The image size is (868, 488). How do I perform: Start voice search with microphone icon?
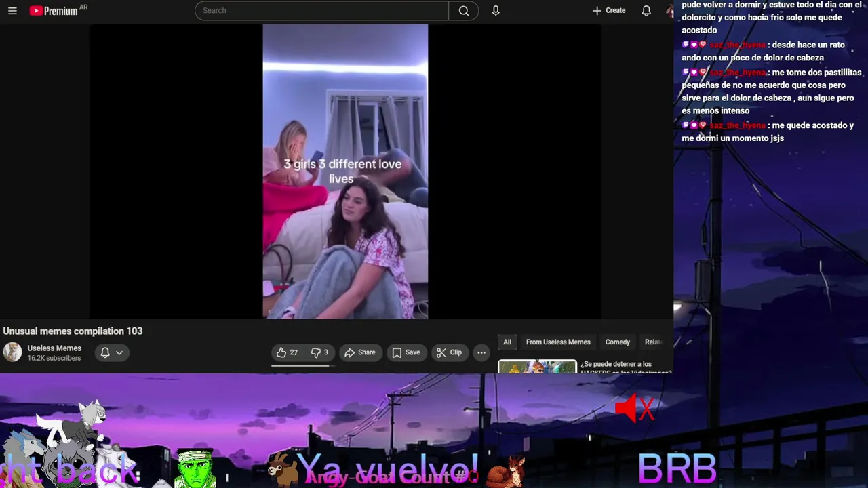496,11
